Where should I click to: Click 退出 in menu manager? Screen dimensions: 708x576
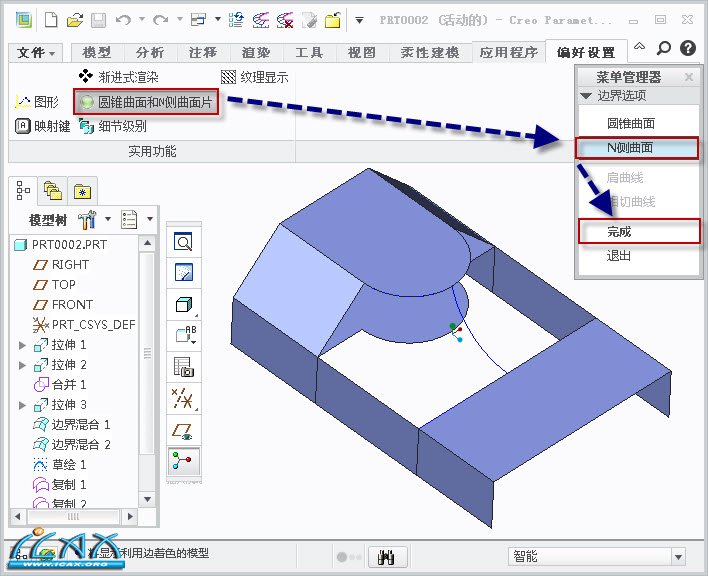tap(619, 256)
